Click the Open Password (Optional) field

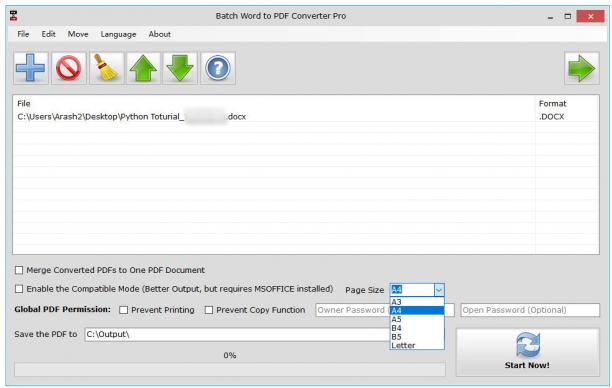click(x=530, y=310)
